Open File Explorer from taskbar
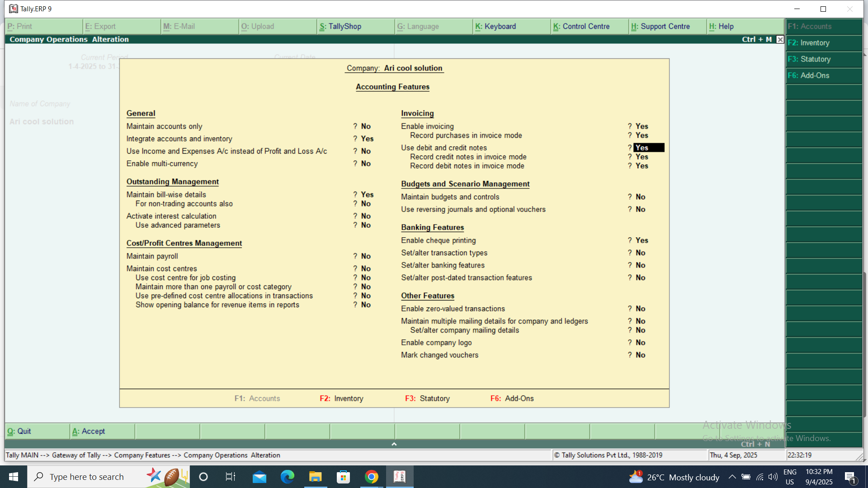This screenshot has width=868, height=488. (315, 477)
